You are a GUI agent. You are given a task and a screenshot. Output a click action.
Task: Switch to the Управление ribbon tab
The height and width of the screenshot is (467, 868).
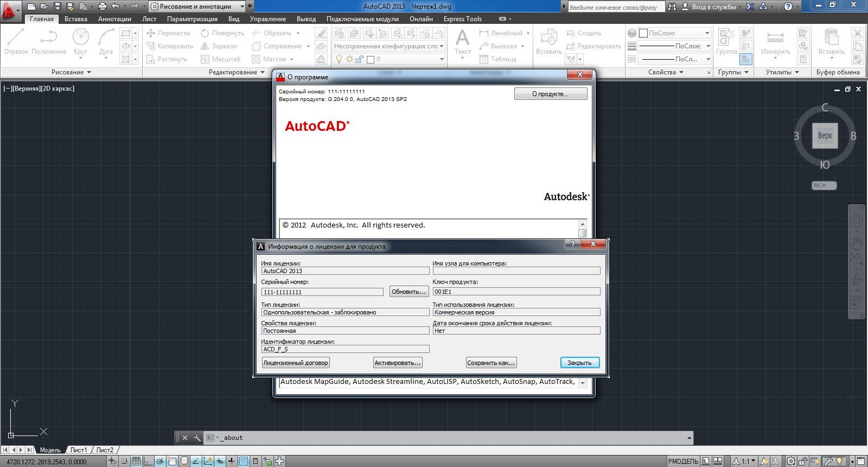pos(268,19)
